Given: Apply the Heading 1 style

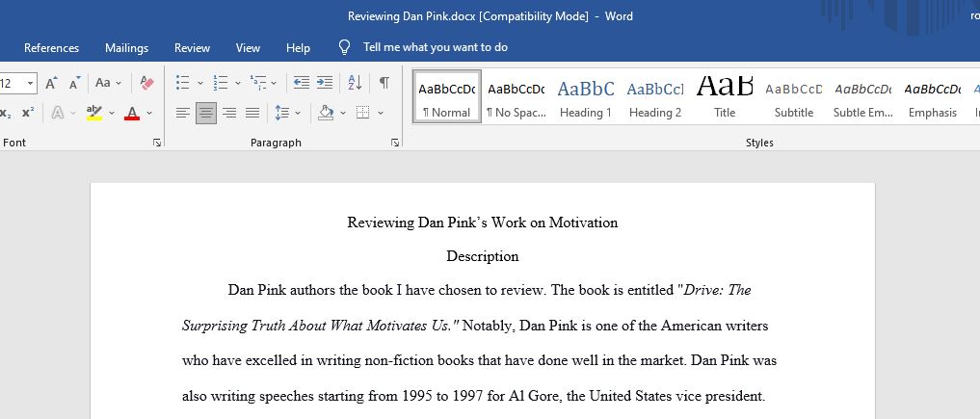Looking at the screenshot, I should pyautogui.click(x=586, y=96).
